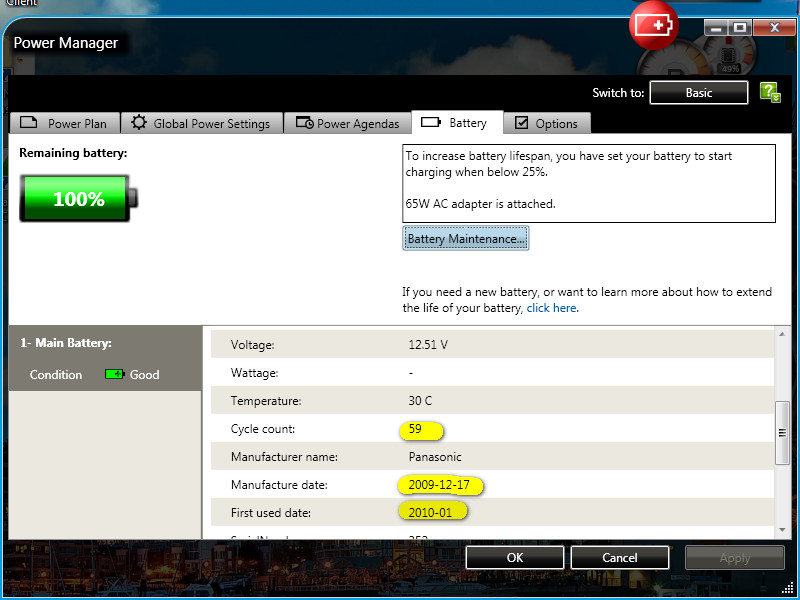
Task: Select the Battery tab
Action: (456, 123)
